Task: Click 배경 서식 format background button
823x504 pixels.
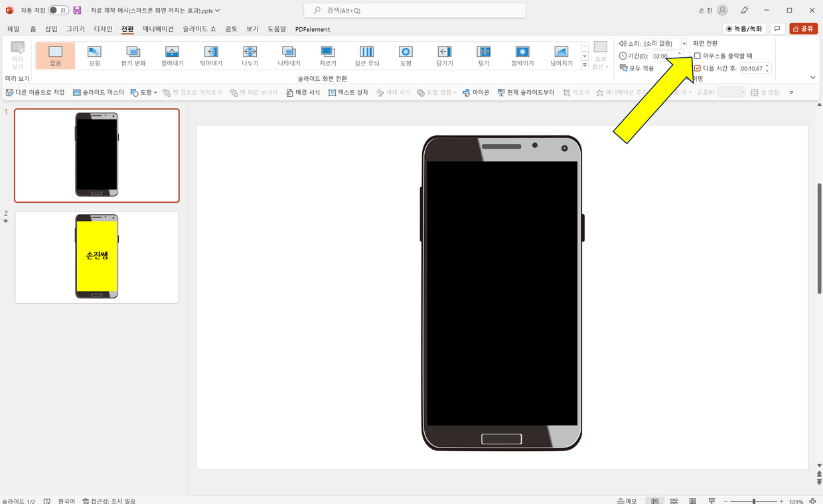Action: [303, 93]
